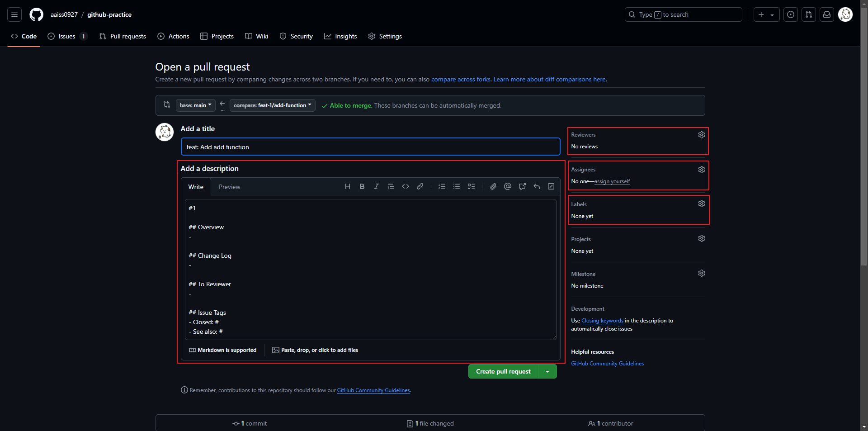
Task: Click the Create pull request button
Action: click(503, 371)
